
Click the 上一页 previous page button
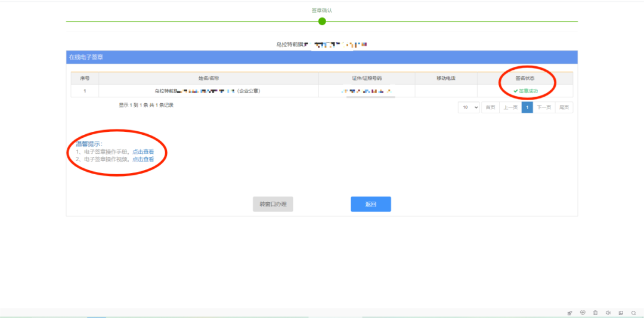[510, 107]
